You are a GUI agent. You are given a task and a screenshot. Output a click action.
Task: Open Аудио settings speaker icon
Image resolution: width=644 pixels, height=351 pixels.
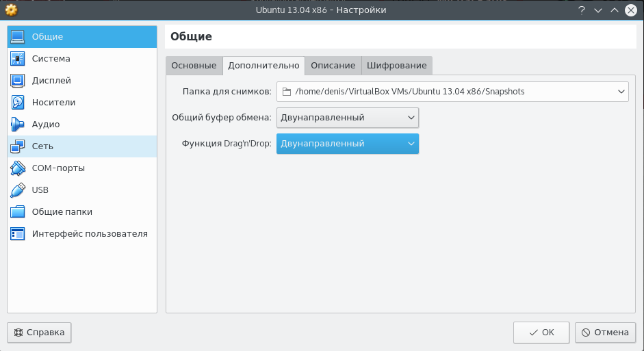[18, 125]
